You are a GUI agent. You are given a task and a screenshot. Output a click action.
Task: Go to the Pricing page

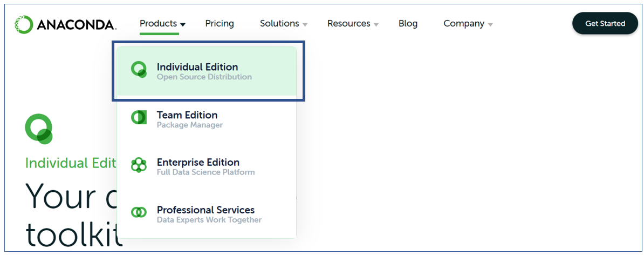[x=220, y=23]
